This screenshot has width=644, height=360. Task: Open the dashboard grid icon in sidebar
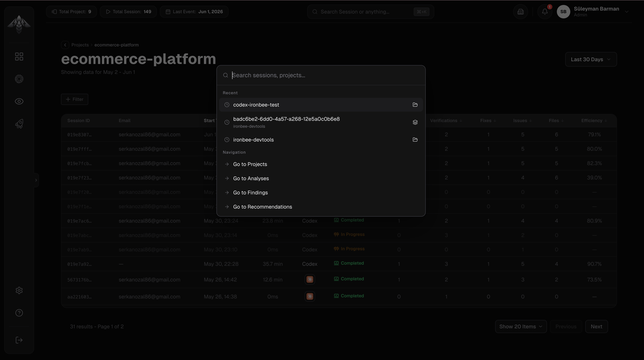[x=19, y=56]
